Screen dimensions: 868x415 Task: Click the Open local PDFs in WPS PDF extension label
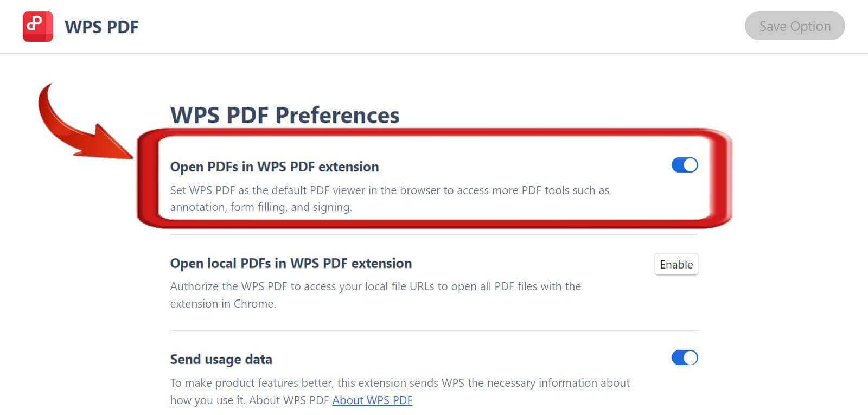(291, 263)
